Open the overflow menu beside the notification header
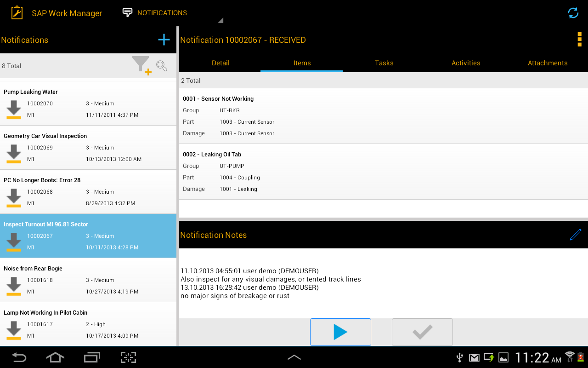The width and height of the screenshot is (588, 368). (579, 40)
